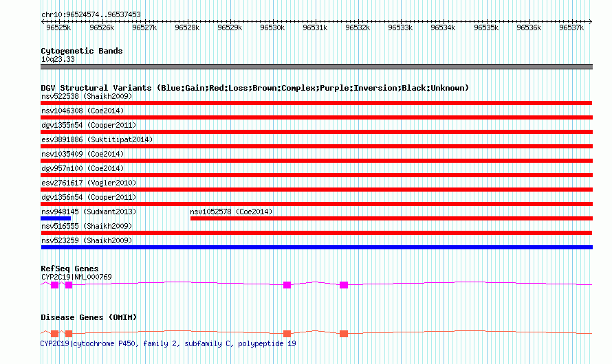Click the Disease Genes (OMIM) track heading

pos(89,317)
